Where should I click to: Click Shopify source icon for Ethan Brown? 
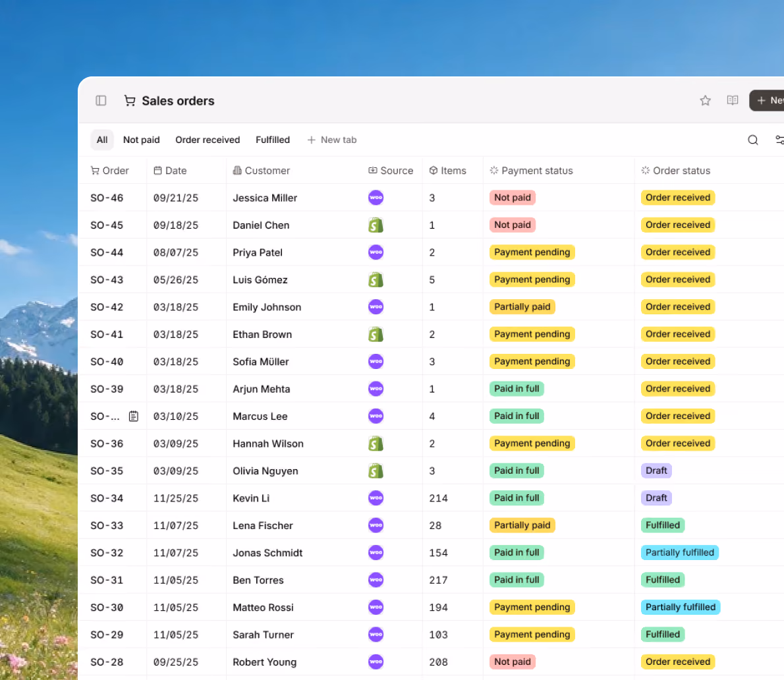point(376,334)
